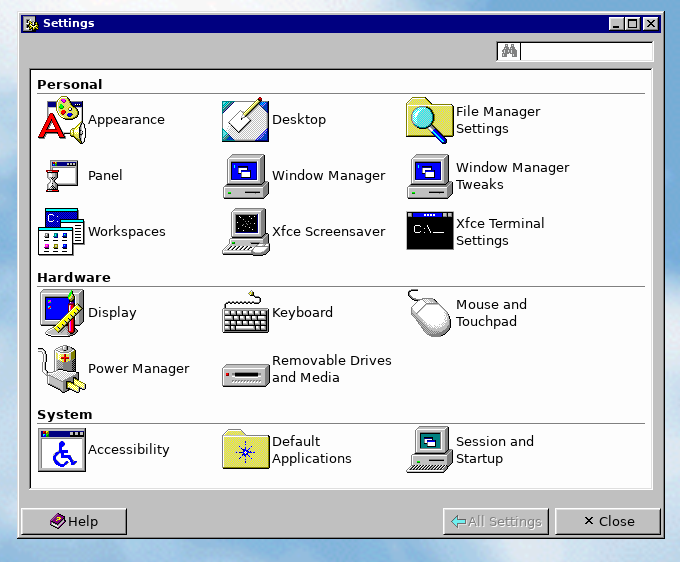
Task: Select the "Workspaces" label
Action: (x=127, y=232)
